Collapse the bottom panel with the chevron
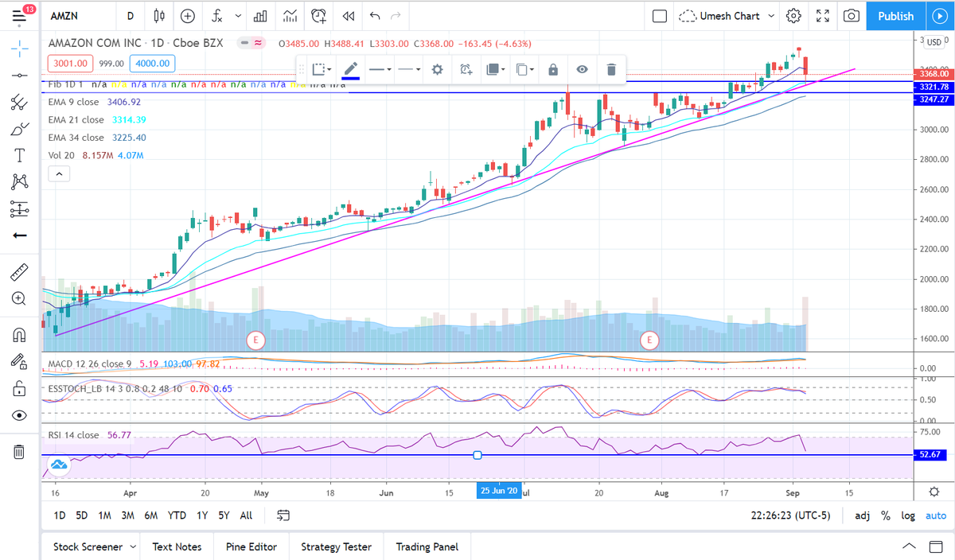955x560 pixels. point(910,546)
